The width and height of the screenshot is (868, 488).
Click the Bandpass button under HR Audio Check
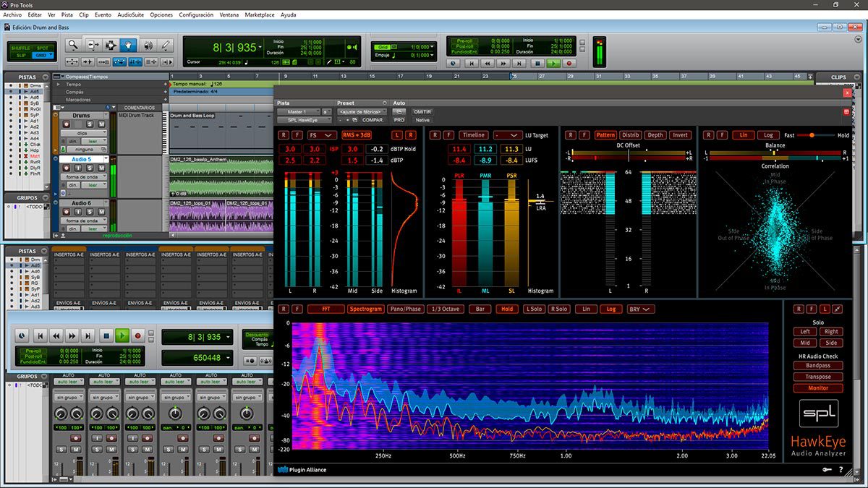pyautogui.click(x=819, y=366)
